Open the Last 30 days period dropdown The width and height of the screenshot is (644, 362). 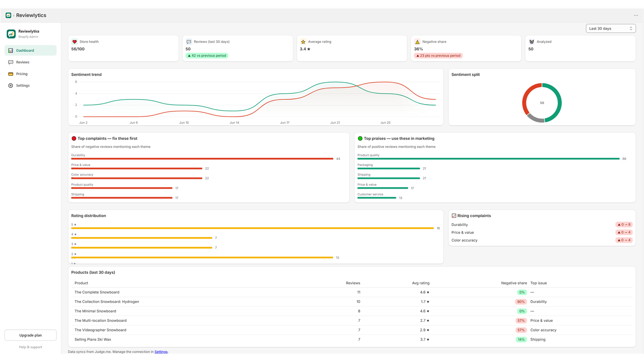coord(611,29)
